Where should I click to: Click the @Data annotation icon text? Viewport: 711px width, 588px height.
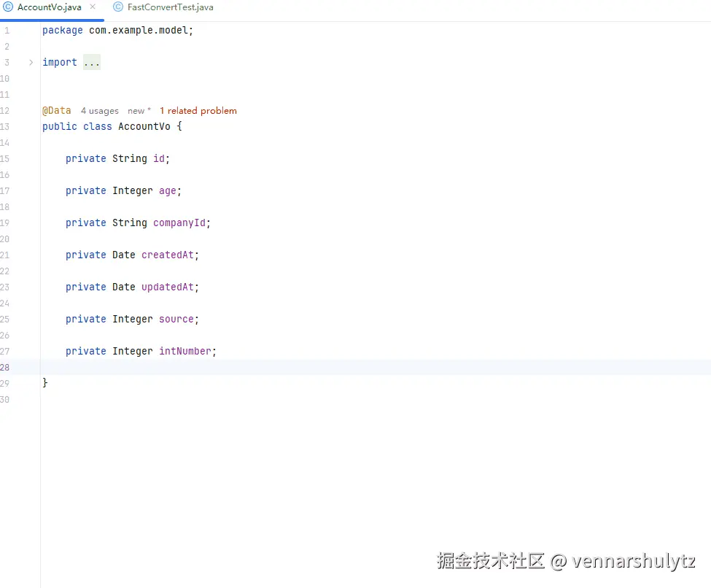[x=56, y=110]
